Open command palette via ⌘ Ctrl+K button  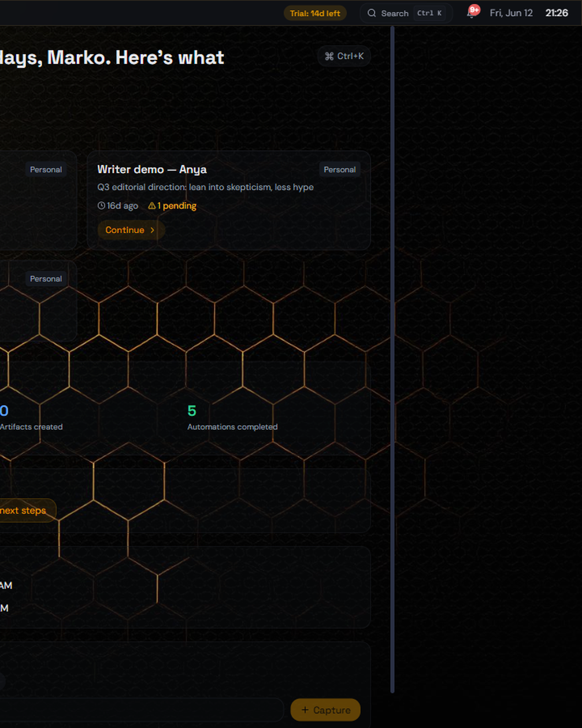coord(344,56)
